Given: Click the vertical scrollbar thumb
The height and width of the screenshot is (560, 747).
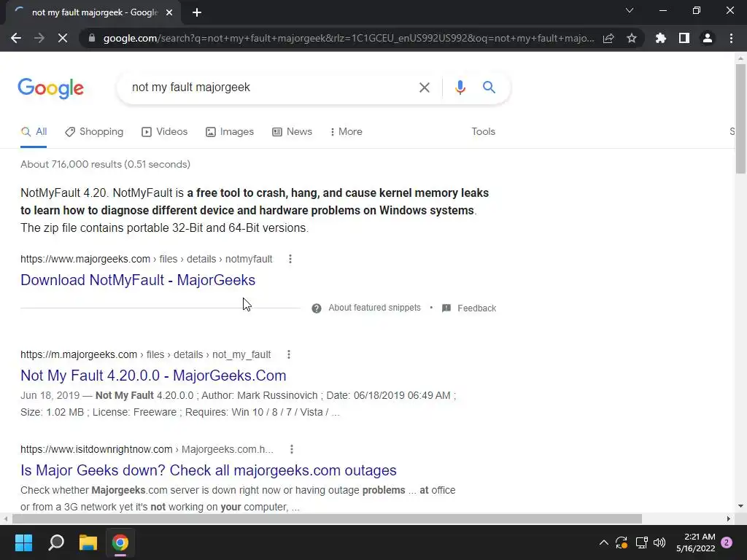Looking at the screenshot, I should 740,119.
